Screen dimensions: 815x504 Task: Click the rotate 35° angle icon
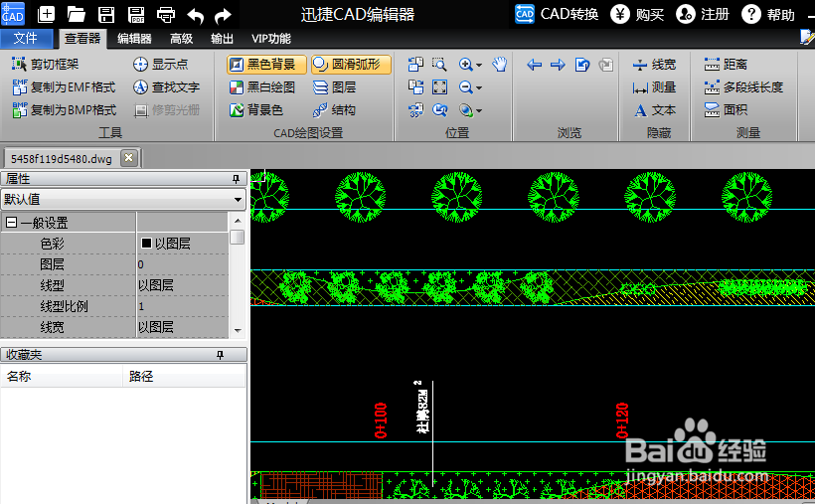[x=415, y=109]
